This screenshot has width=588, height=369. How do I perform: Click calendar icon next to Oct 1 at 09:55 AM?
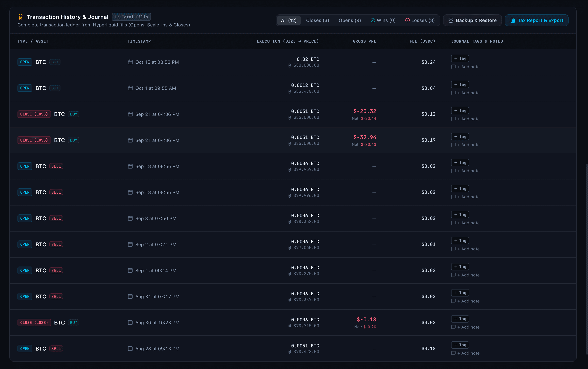click(130, 88)
